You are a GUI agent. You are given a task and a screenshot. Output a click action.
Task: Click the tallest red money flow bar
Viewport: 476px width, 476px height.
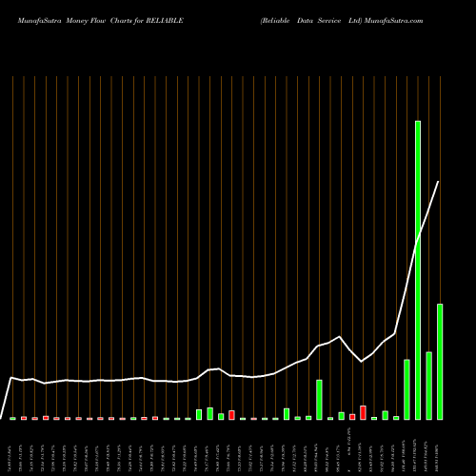click(x=363, y=412)
